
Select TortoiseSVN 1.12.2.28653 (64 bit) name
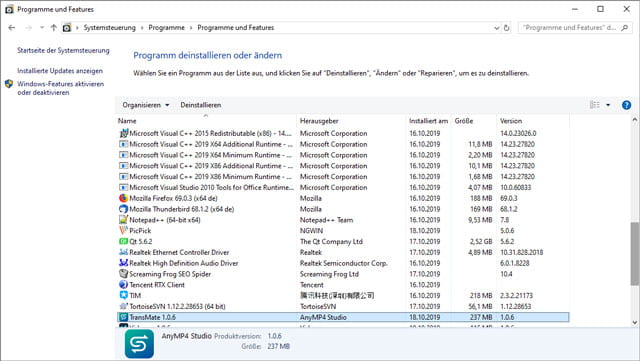click(x=177, y=306)
